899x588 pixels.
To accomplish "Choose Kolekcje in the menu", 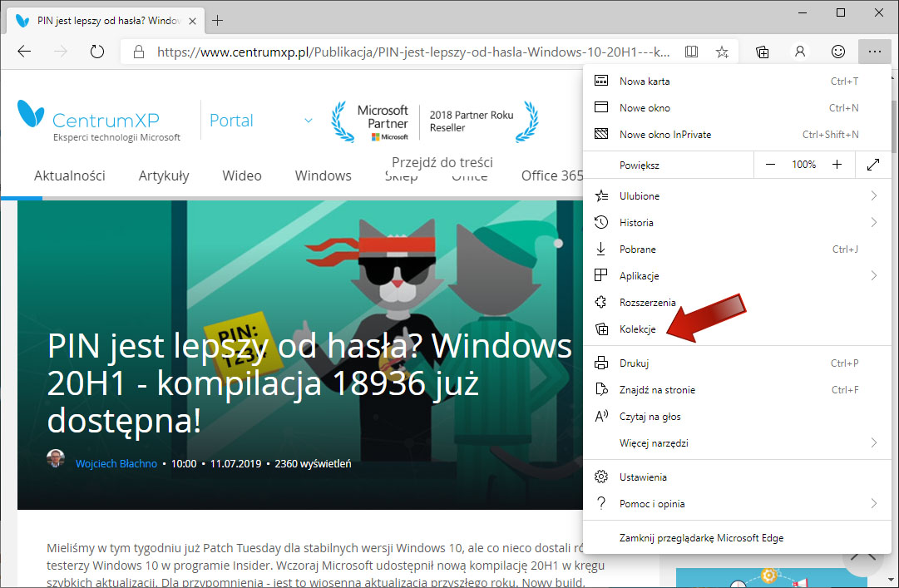I will coord(737,329).
